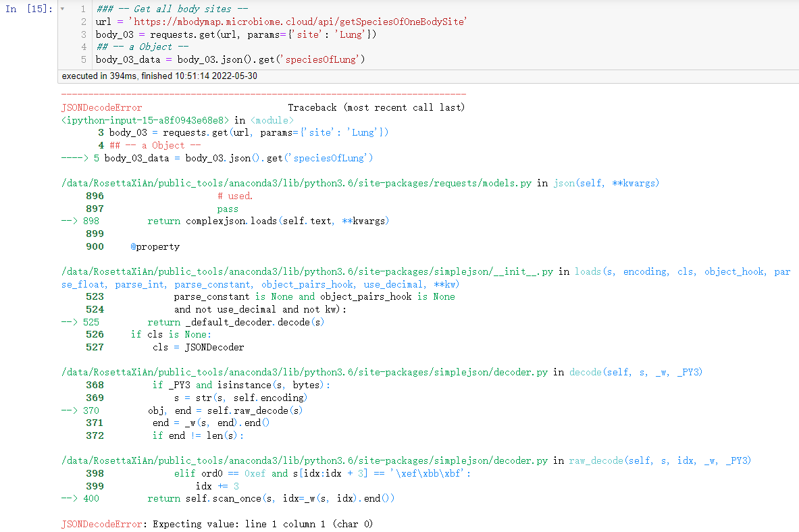The width and height of the screenshot is (799, 532).
Task: Place cursor in the url assignment line
Action: [281, 22]
